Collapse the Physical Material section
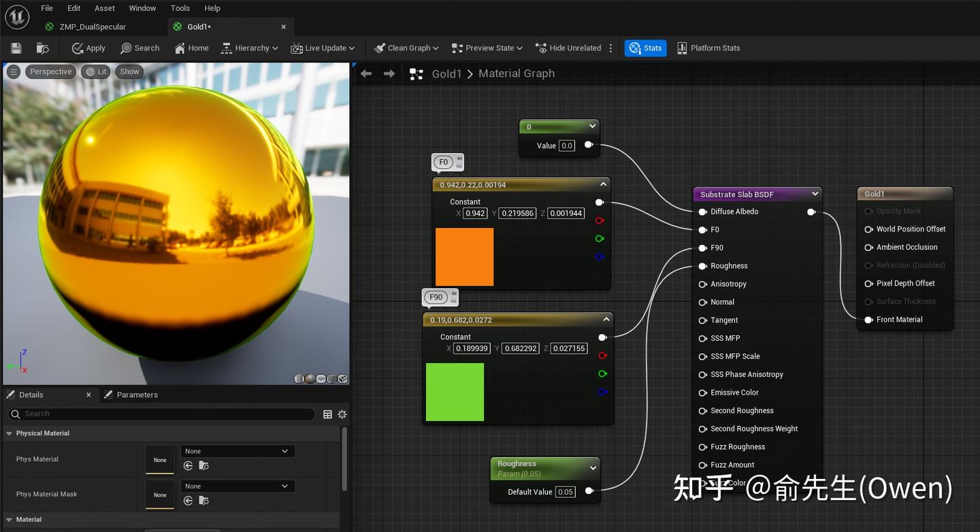 pos(10,433)
